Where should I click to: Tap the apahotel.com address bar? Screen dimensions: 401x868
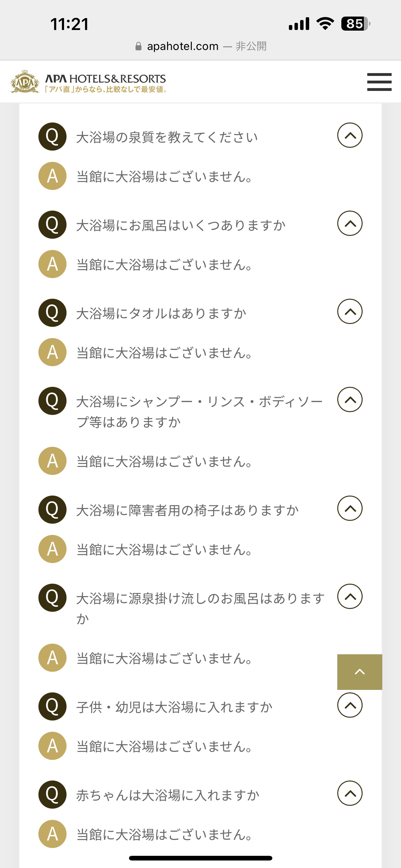(x=201, y=46)
